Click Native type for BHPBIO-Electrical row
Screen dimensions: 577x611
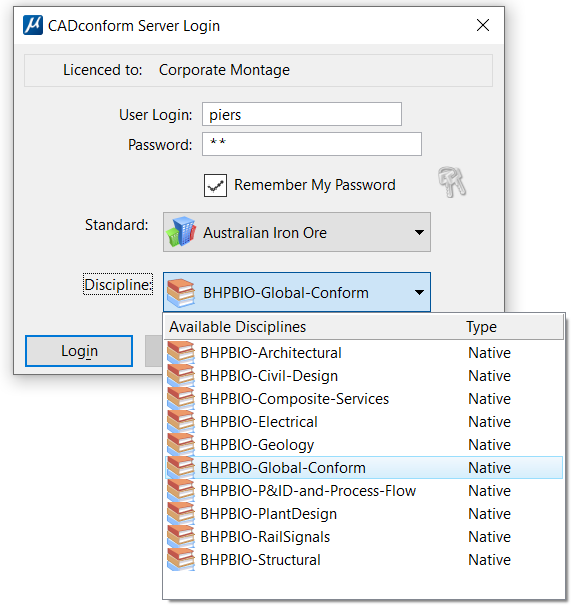point(489,422)
